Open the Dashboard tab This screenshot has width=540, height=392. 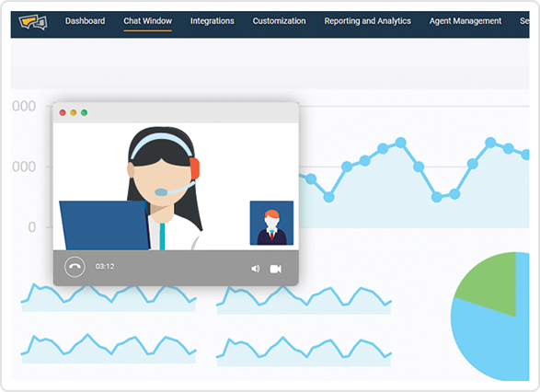click(85, 21)
